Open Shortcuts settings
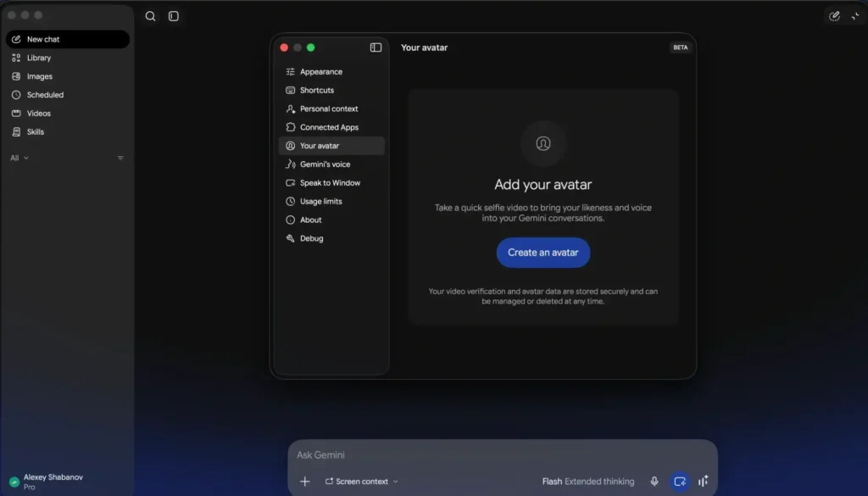 click(x=331, y=90)
